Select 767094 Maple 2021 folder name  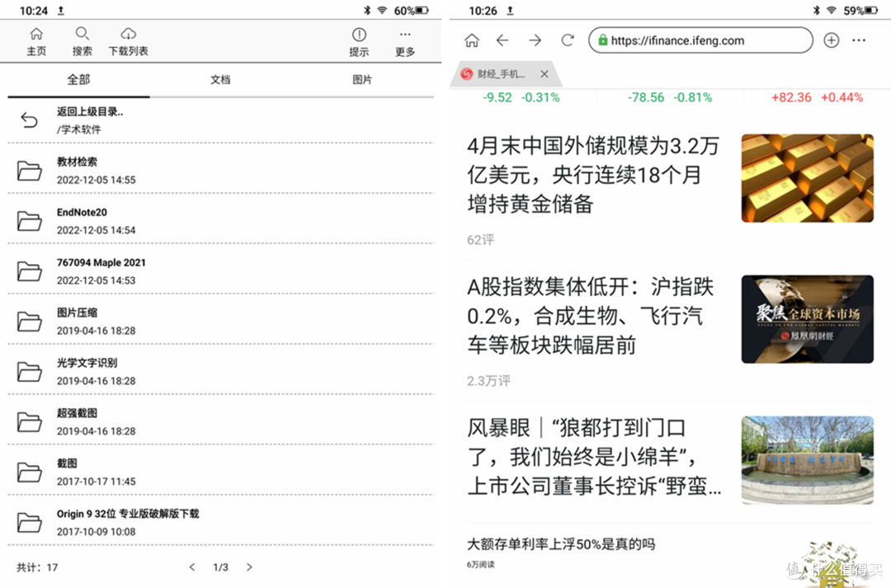pos(101,262)
